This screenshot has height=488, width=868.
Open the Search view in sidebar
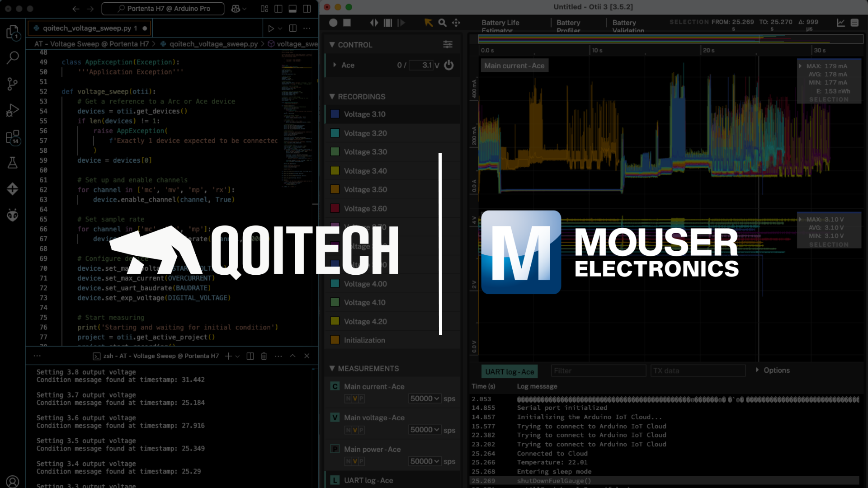13,57
